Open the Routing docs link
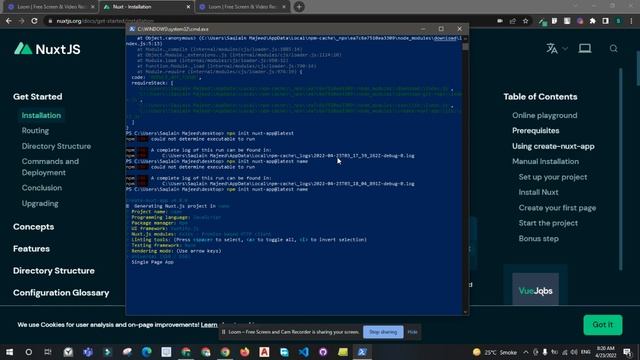This screenshot has width=640, height=360. coord(35,131)
